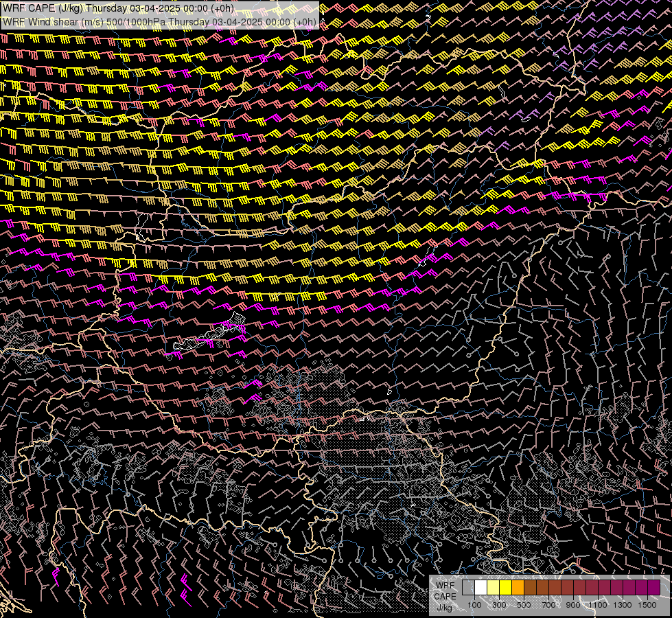Click the WRF Wind shear 500/1000hPa title line
The image size is (672, 618).
[x=159, y=22]
